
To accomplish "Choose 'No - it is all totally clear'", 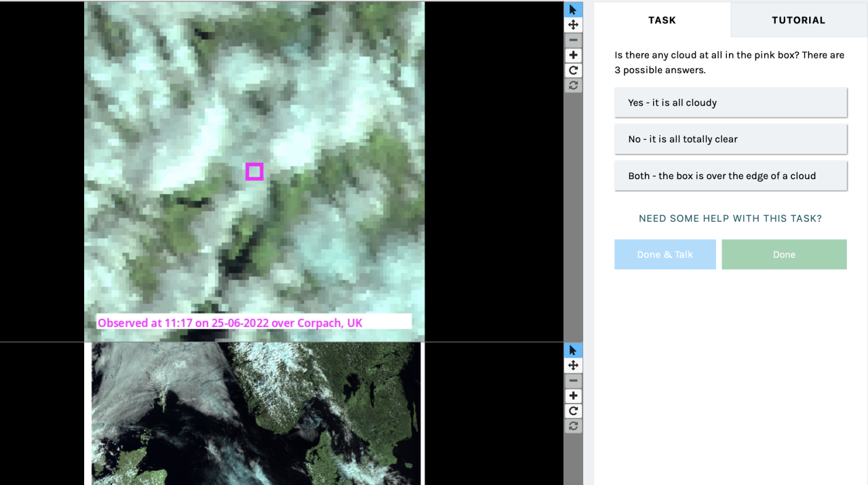I will [x=730, y=139].
